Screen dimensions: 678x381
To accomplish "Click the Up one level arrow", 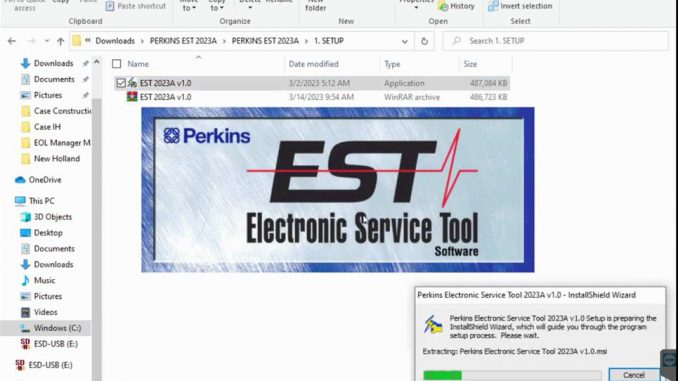I will click(x=61, y=41).
